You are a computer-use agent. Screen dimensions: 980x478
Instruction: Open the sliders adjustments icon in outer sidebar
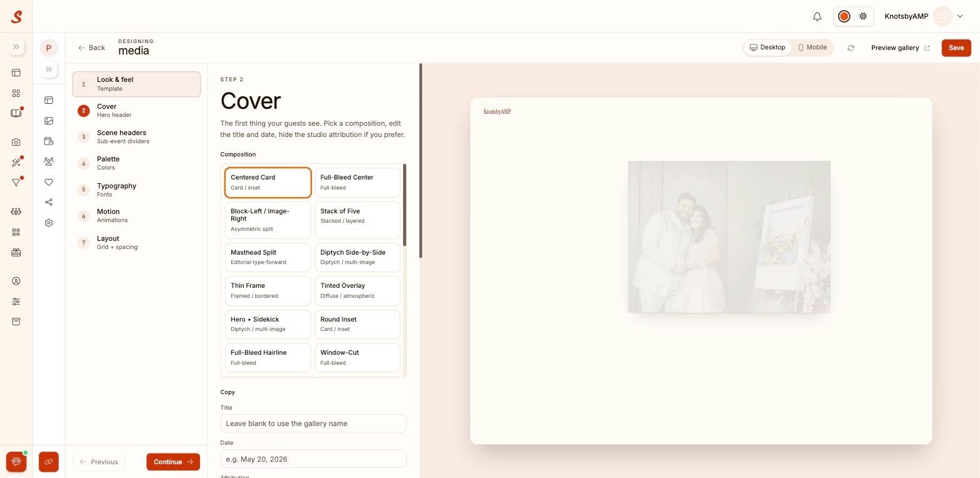pos(16,302)
